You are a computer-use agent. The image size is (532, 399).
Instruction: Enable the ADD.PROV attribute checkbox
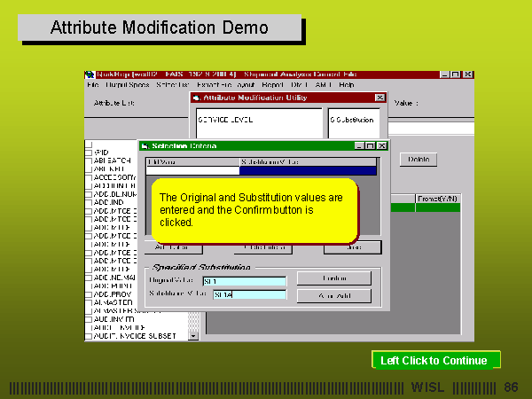(x=89, y=293)
